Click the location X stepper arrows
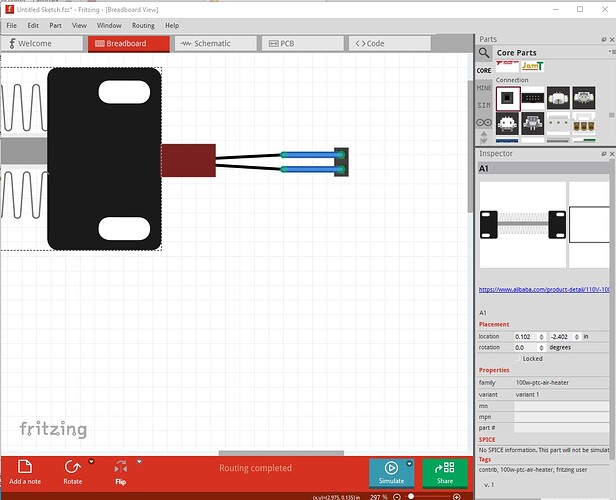 pos(542,336)
